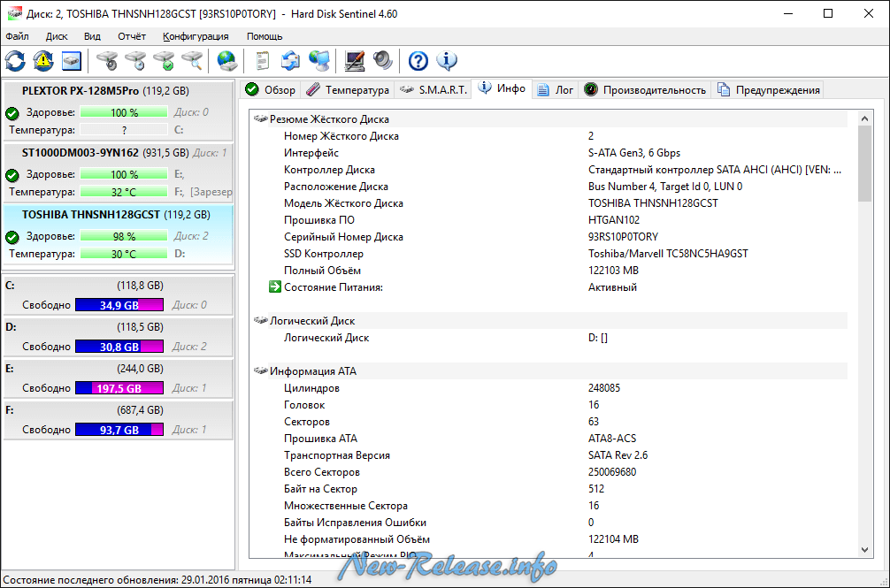Select the PLEXTOR PX-128M5Pro disk
The image size is (890, 588).
tap(118, 111)
